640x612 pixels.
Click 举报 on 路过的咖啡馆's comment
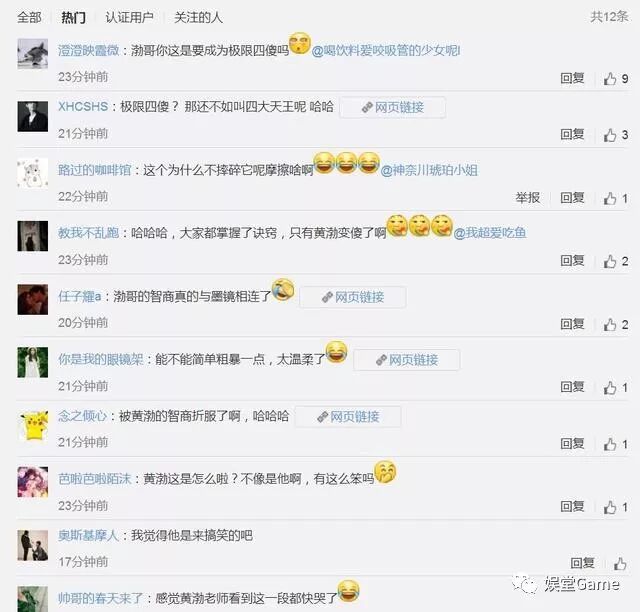point(528,198)
